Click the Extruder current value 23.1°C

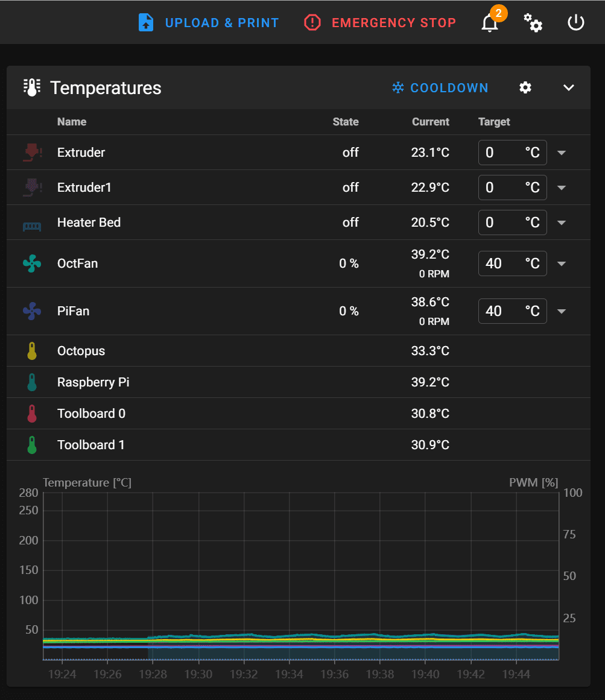click(430, 153)
